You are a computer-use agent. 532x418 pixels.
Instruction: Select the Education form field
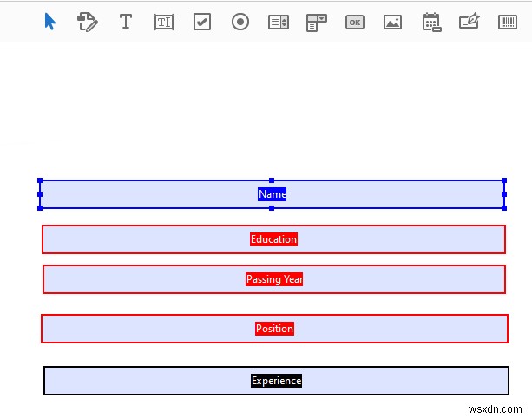[x=273, y=239]
